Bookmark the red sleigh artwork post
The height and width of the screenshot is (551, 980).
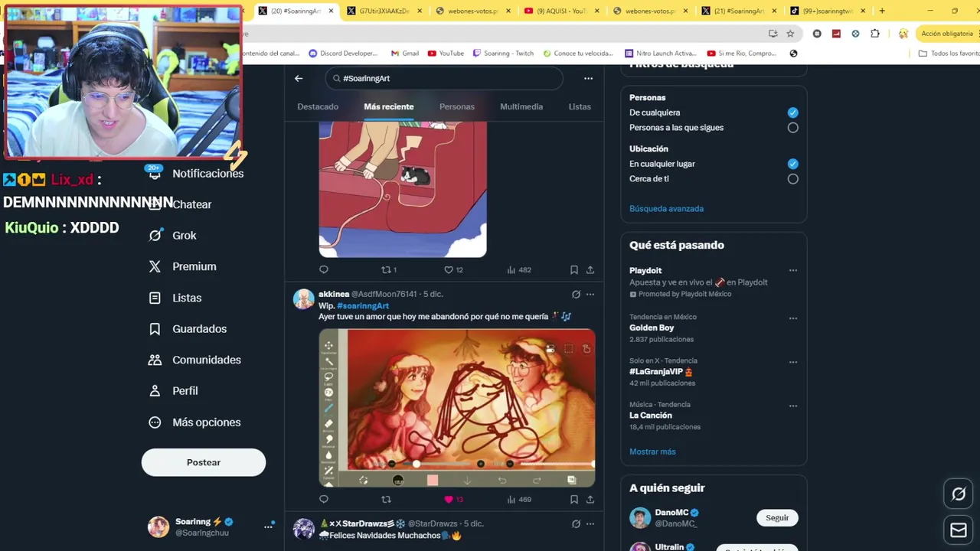coord(573,269)
